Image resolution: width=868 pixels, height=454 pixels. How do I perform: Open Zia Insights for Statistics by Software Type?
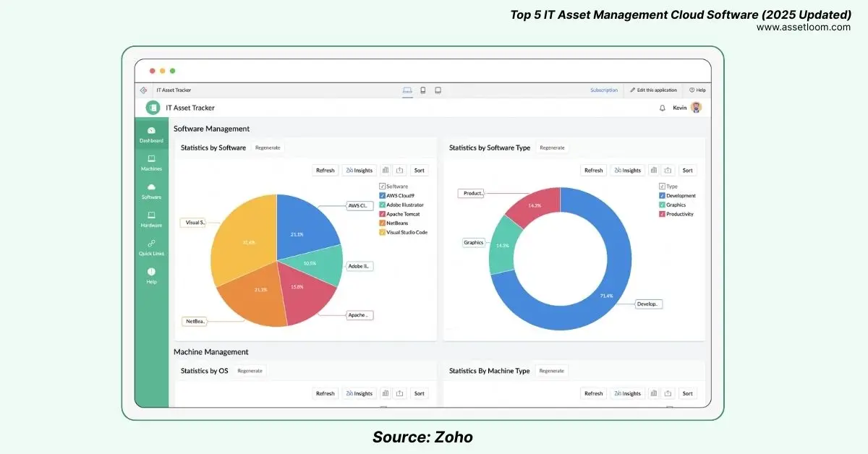(628, 171)
